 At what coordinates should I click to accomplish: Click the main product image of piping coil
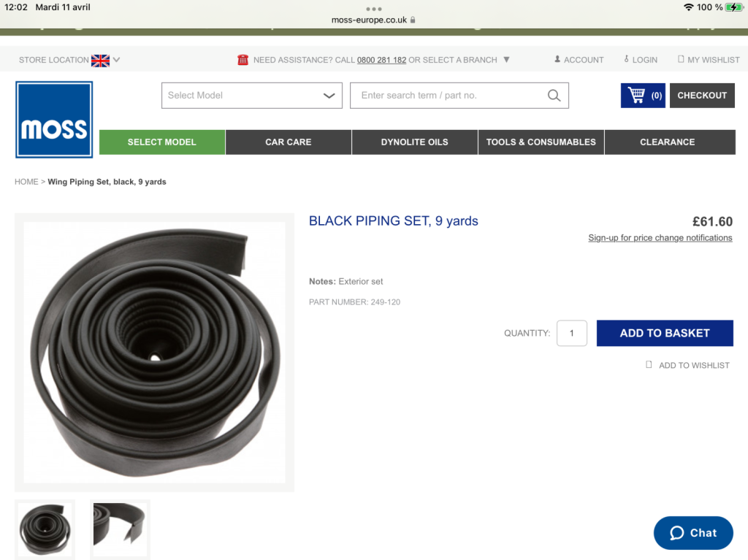155,353
